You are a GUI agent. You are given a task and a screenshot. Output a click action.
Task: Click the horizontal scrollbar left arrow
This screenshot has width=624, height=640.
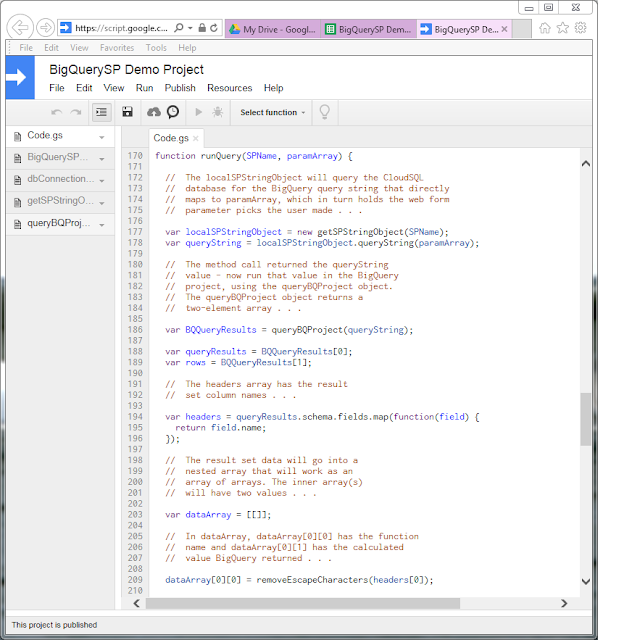pos(137,603)
